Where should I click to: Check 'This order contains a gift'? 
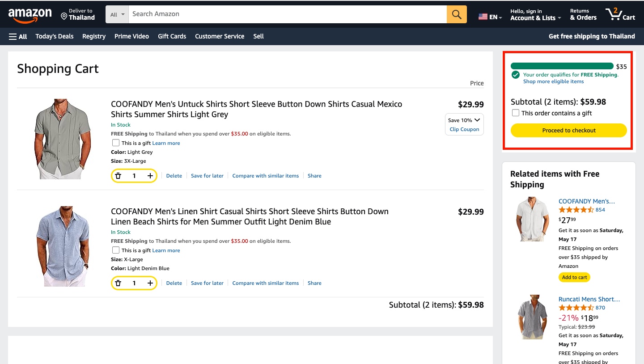[516, 113]
